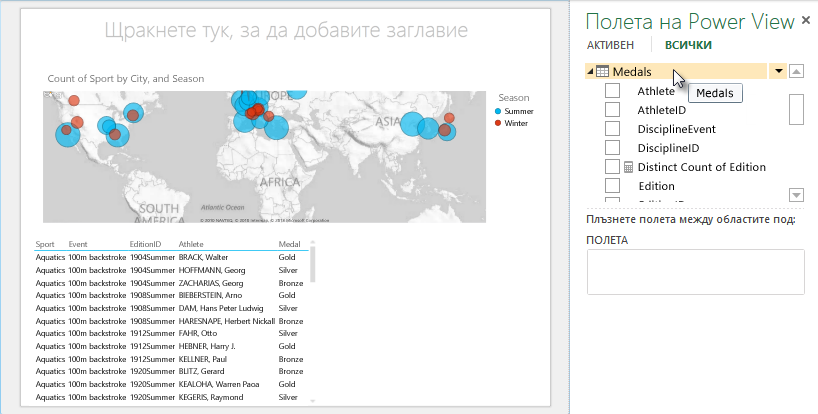Screen dimensions: 818x414
Task: Click the Medal column header
Action: coord(290,244)
